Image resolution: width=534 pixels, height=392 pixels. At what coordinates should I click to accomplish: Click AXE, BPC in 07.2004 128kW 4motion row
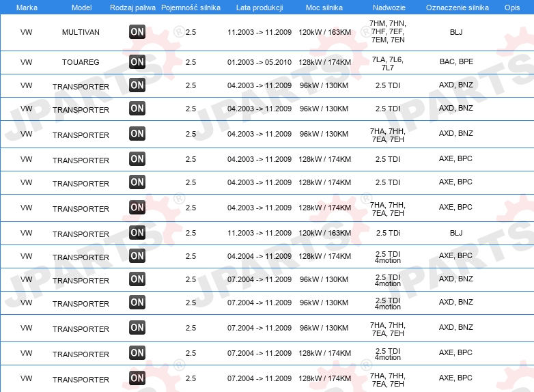[455, 352]
